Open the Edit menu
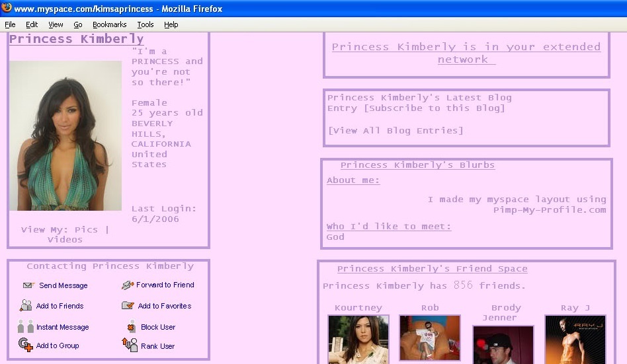The height and width of the screenshot is (364, 627). click(x=32, y=24)
